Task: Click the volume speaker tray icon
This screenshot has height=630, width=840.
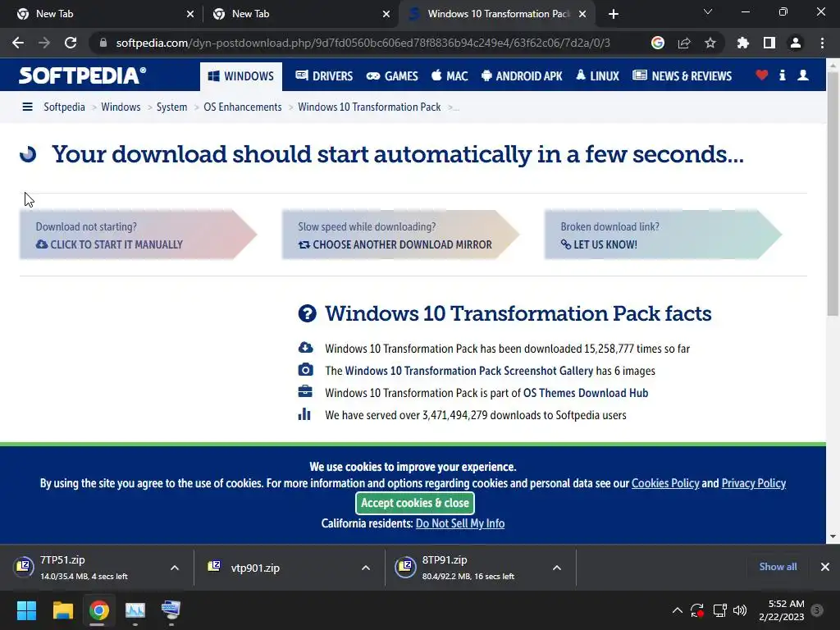Action: [740, 610]
